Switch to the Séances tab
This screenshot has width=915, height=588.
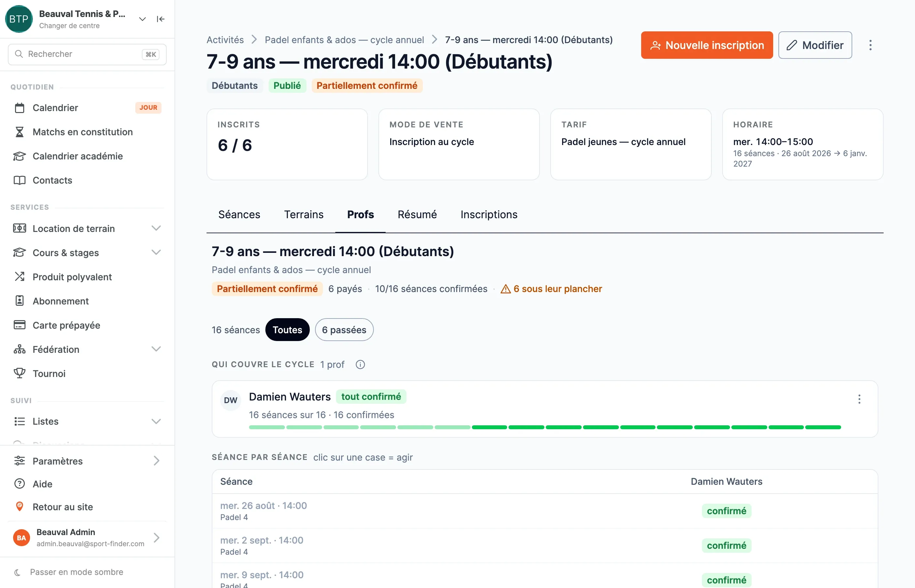(239, 215)
